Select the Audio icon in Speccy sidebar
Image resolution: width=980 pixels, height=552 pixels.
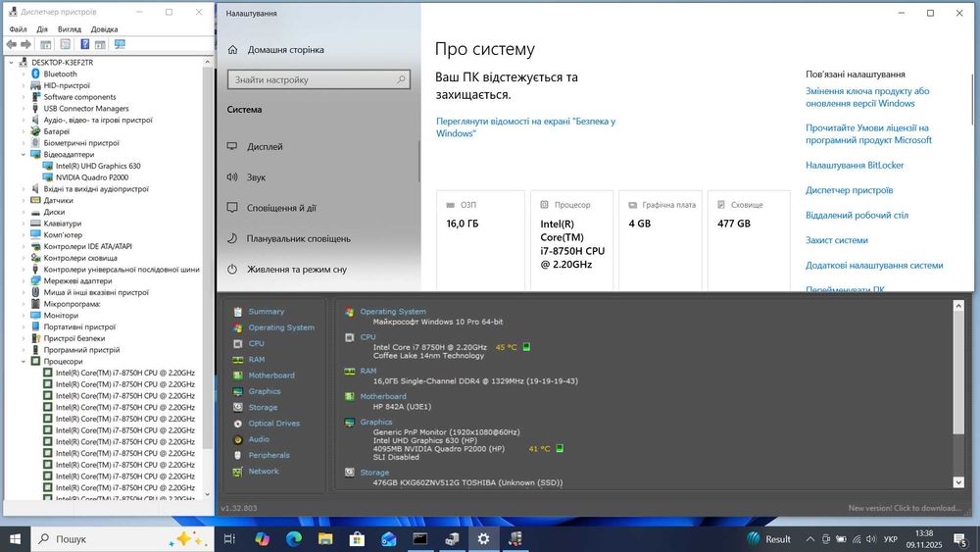(237, 439)
